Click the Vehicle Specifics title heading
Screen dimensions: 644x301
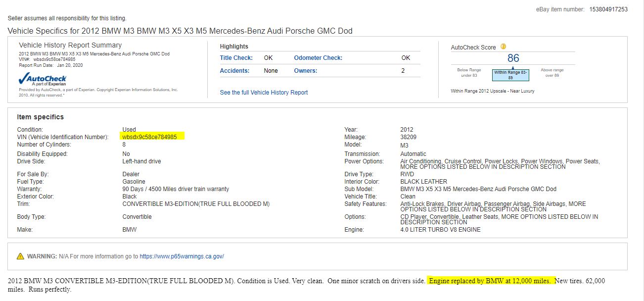[x=180, y=31]
